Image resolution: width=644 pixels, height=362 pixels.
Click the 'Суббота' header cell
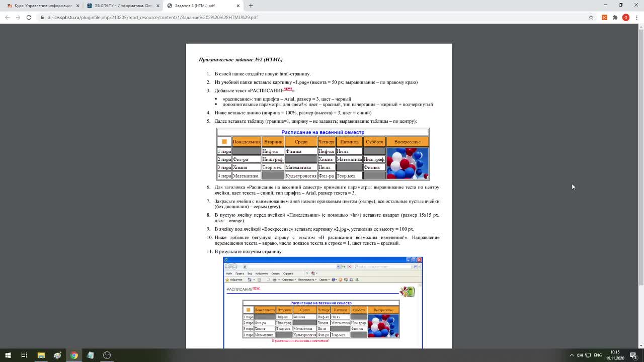coord(374,142)
